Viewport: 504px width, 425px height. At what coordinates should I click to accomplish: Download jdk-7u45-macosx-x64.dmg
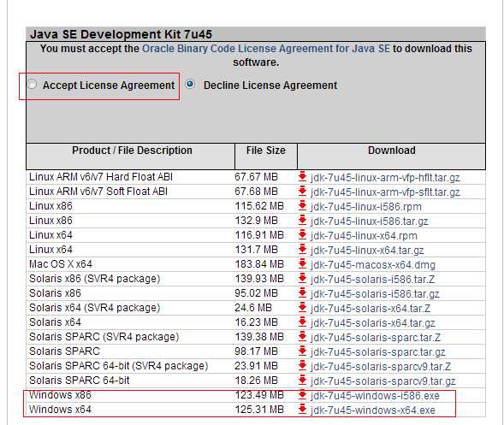(x=373, y=265)
